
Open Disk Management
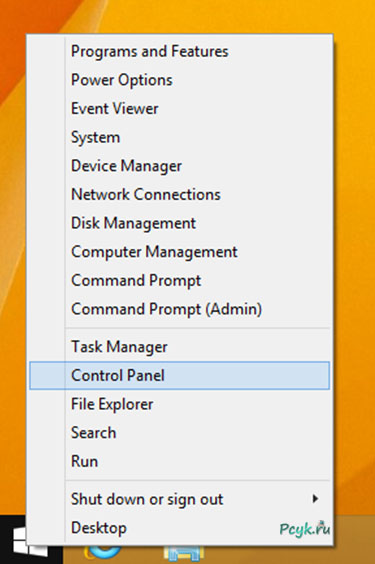tap(133, 223)
